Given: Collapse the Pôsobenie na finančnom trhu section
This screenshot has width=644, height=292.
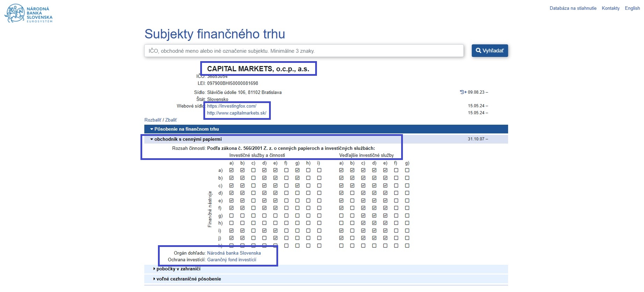Looking at the screenshot, I should click(326, 129).
